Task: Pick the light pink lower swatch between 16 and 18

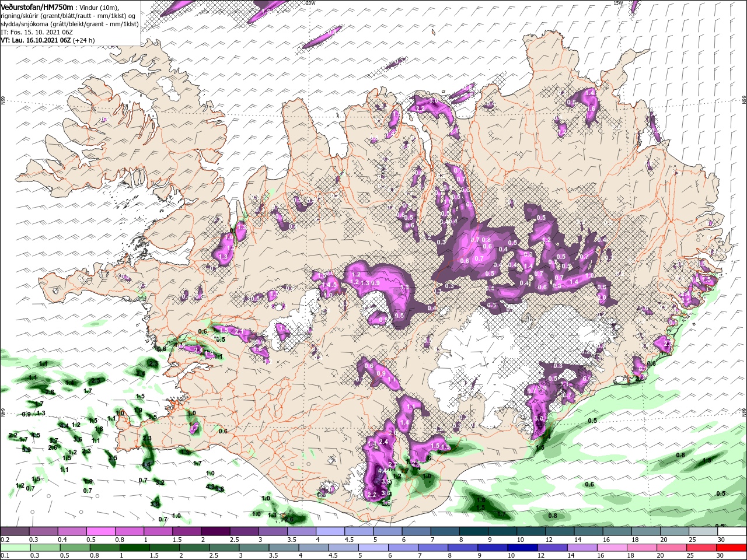Action: [612, 548]
